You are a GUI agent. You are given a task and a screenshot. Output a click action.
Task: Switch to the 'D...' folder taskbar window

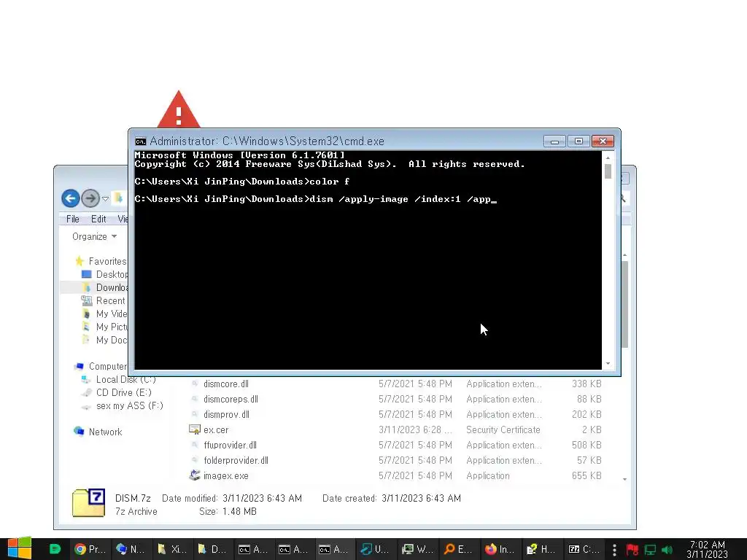[212, 549]
